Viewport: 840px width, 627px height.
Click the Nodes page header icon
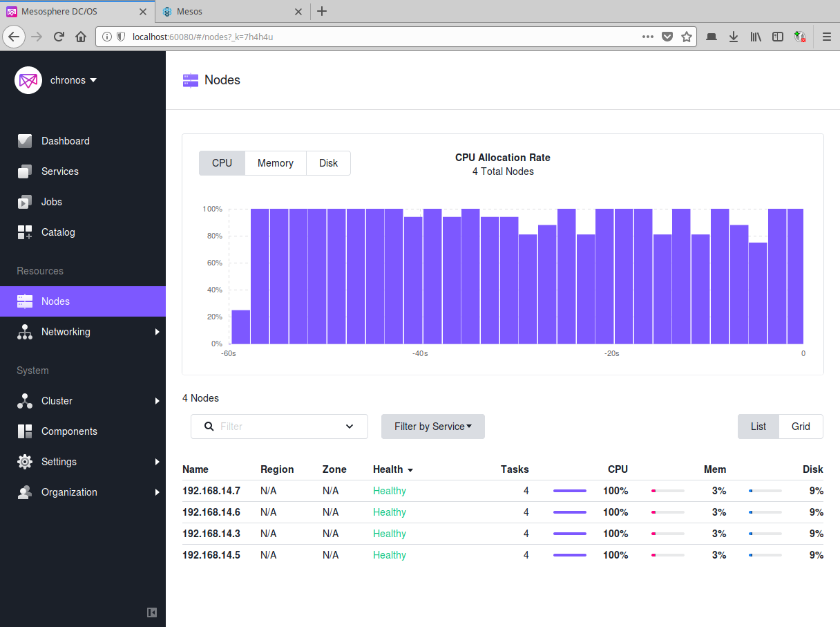click(191, 80)
